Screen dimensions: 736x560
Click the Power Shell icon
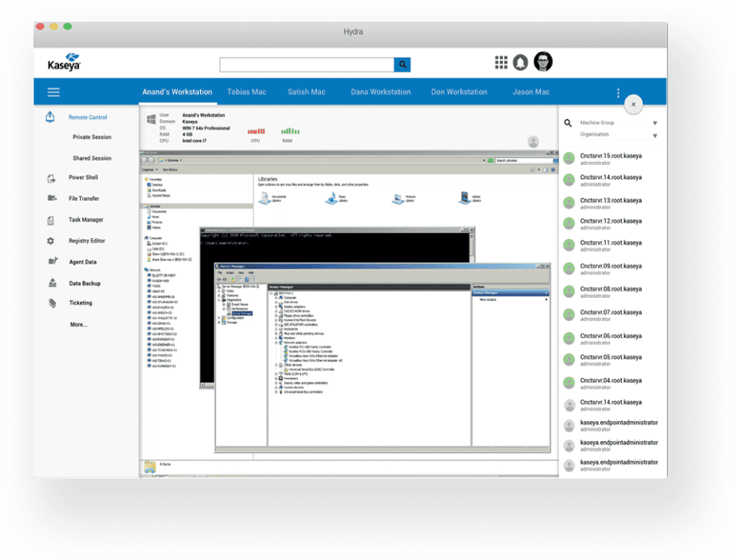click(51, 178)
